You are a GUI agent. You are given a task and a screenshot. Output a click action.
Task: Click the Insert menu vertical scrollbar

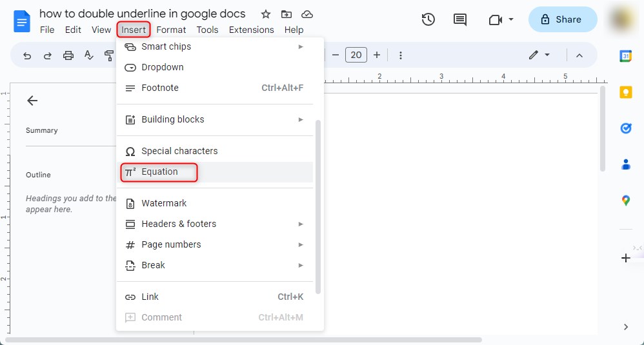pos(318,207)
